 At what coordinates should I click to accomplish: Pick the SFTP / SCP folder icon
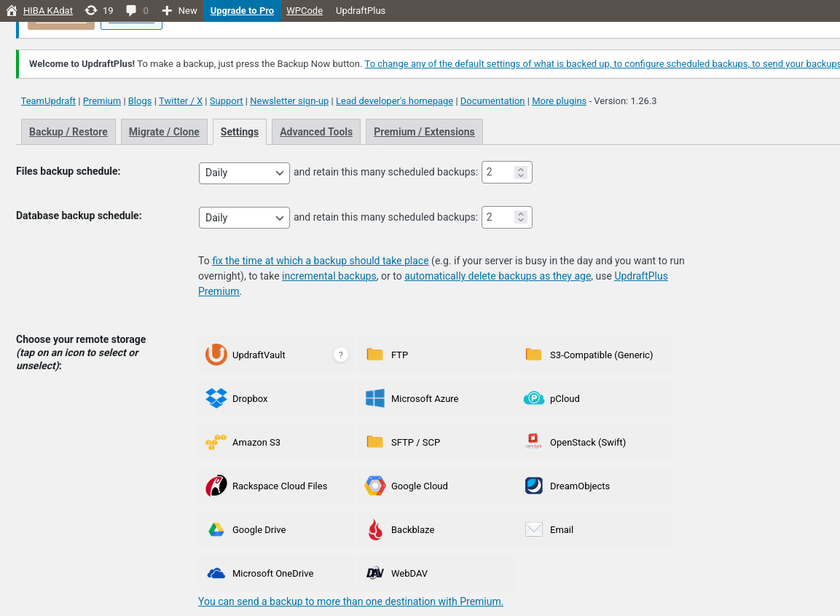point(374,442)
